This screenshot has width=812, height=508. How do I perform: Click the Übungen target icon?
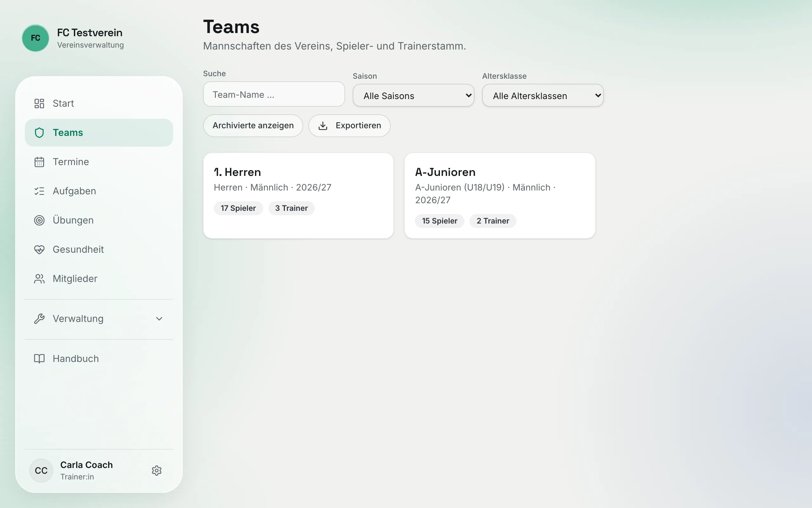[39, 220]
